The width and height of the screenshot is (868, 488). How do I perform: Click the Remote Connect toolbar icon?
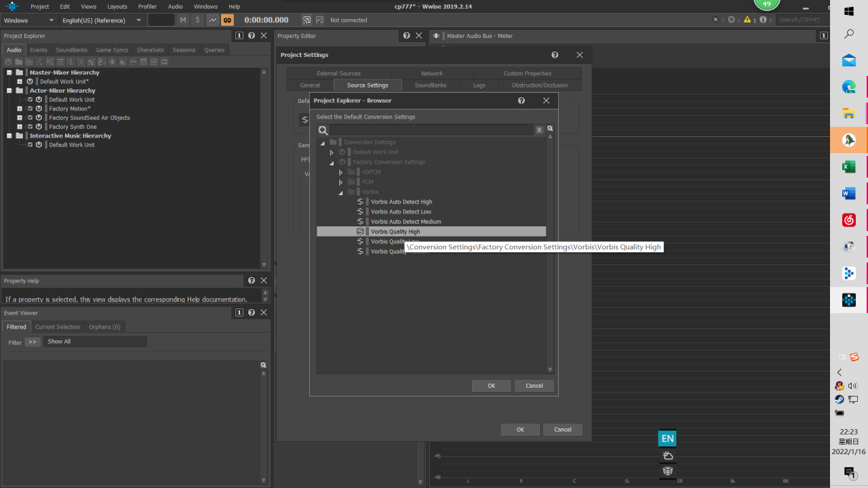pos(307,20)
